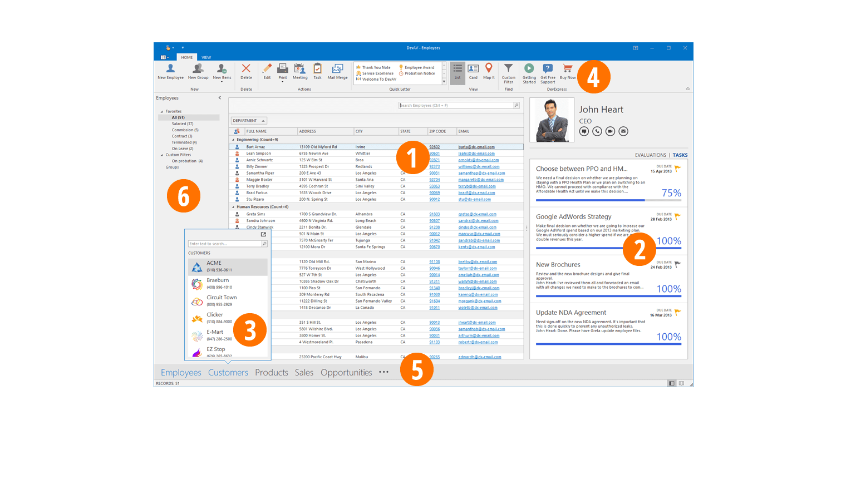Click the Buy Now cart icon

(x=567, y=69)
